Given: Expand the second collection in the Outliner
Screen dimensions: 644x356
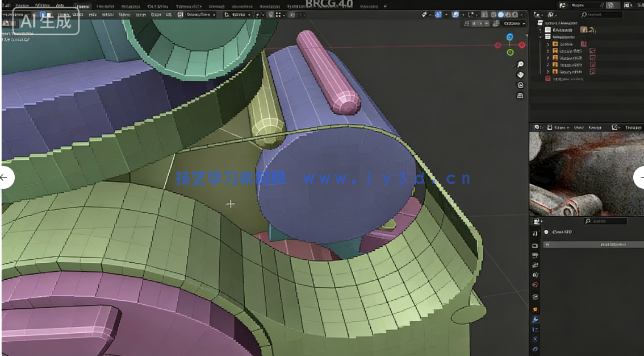Looking at the screenshot, I should [x=539, y=36].
